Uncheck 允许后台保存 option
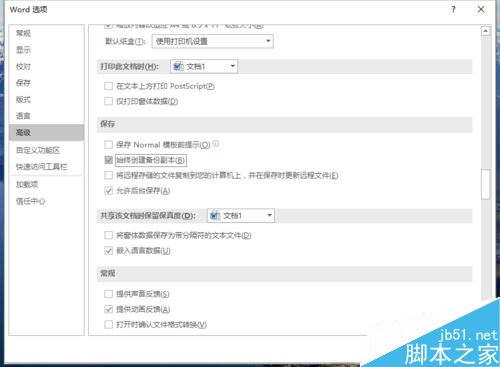 click(x=108, y=191)
